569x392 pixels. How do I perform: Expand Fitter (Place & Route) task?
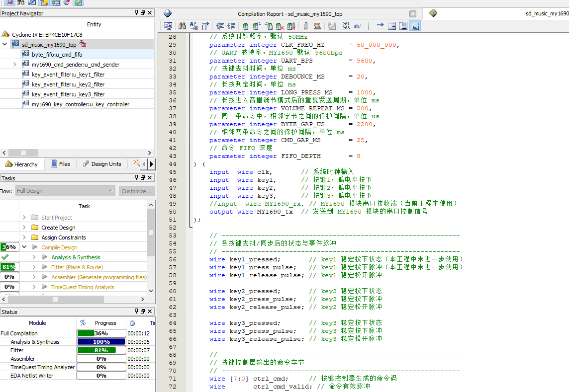coord(34,267)
